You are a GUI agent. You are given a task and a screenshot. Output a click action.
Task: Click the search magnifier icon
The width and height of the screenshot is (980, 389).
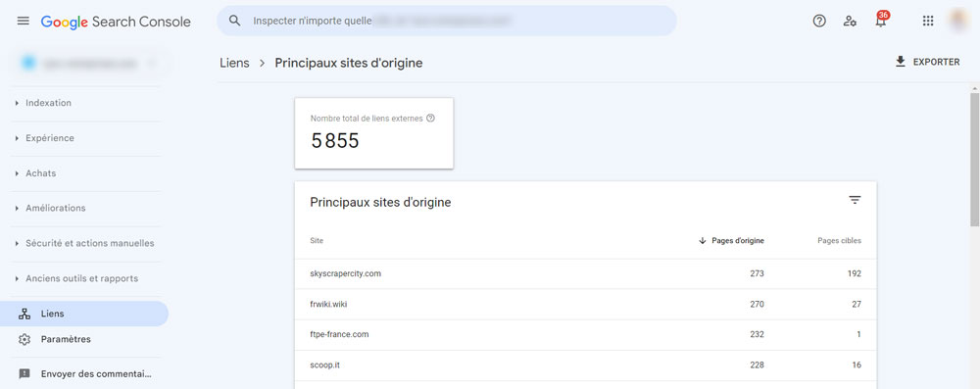click(235, 21)
